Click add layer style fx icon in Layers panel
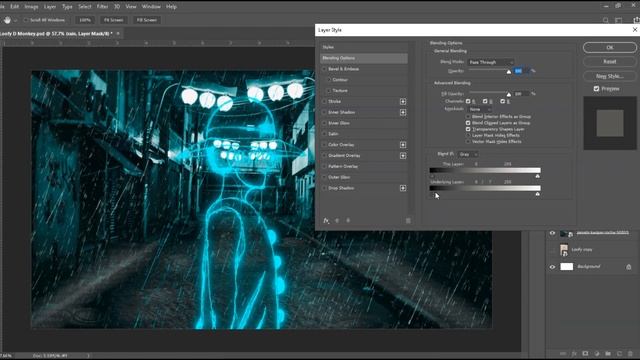Image resolution: width=640 pixels, height=360 pixels. click(x=574, y=353)
